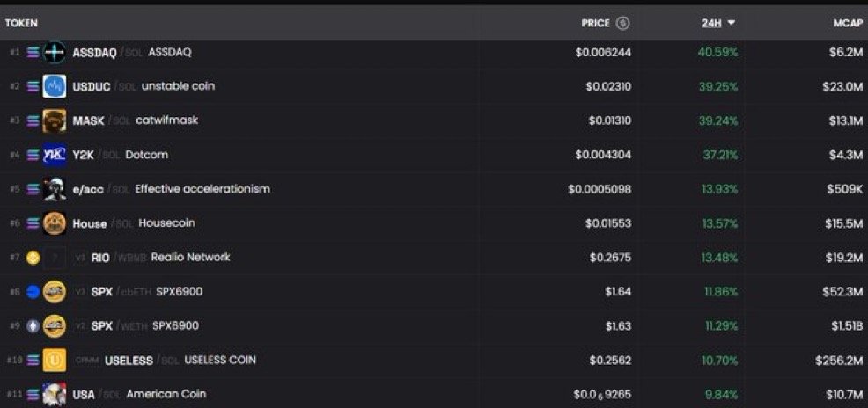Open the MASK catwifmask token icon
Screen dimensions: 868x408
(55, 120)
